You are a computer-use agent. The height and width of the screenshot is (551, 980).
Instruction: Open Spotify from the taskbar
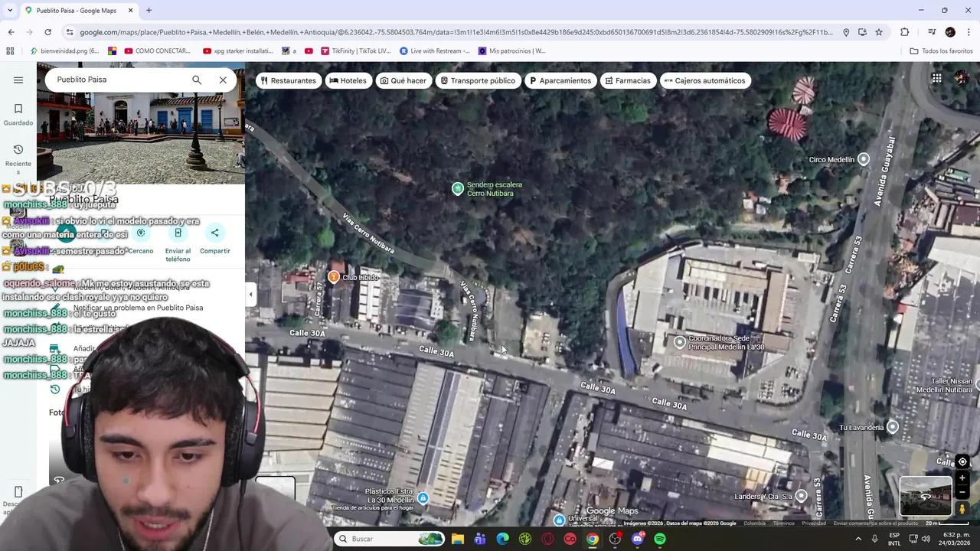pyautogui.click(x=660, y=539)
